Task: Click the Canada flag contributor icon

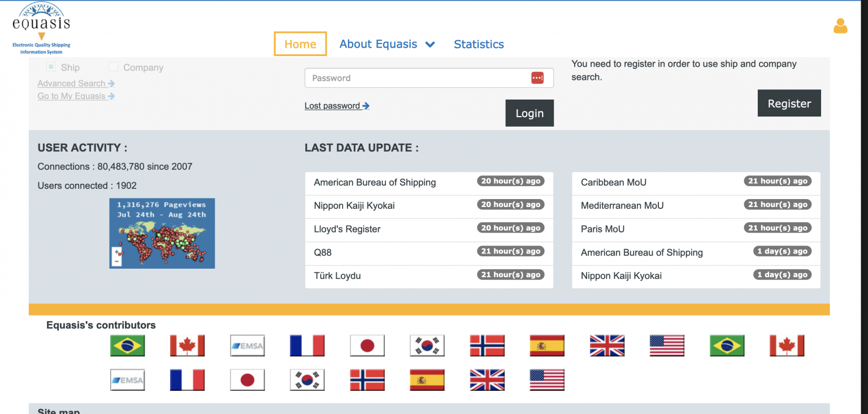Action: pos(187,346)
